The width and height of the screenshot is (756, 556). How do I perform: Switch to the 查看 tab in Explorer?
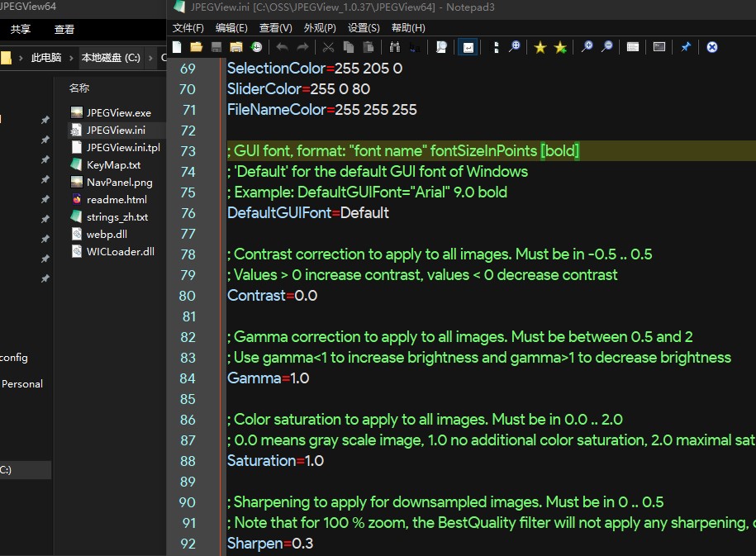64,29
